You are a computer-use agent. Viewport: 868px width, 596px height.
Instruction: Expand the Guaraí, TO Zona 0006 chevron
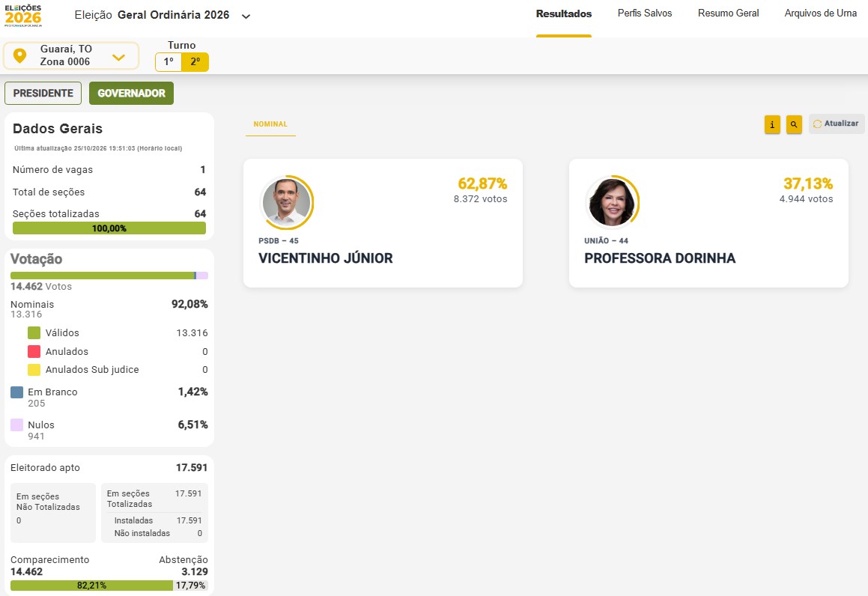point(118,57)
